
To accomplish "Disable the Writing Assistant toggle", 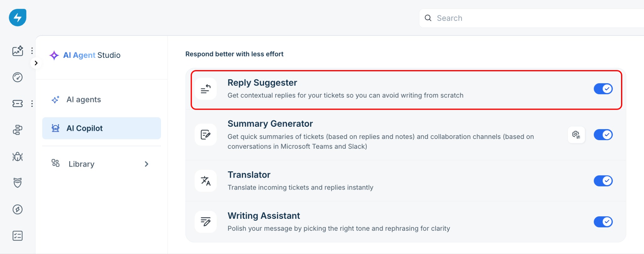I will tap(603, 222).
